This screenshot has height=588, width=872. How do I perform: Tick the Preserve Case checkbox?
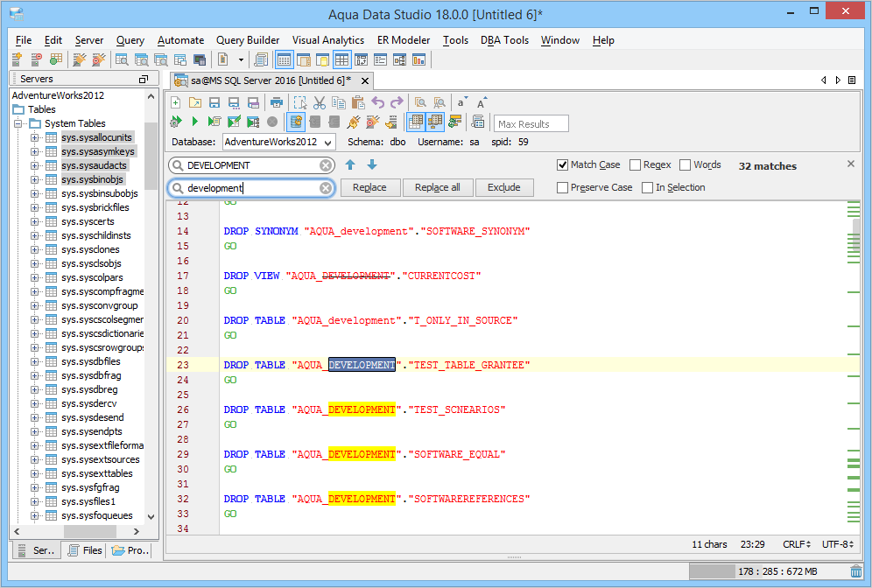[x=562, y=187]
